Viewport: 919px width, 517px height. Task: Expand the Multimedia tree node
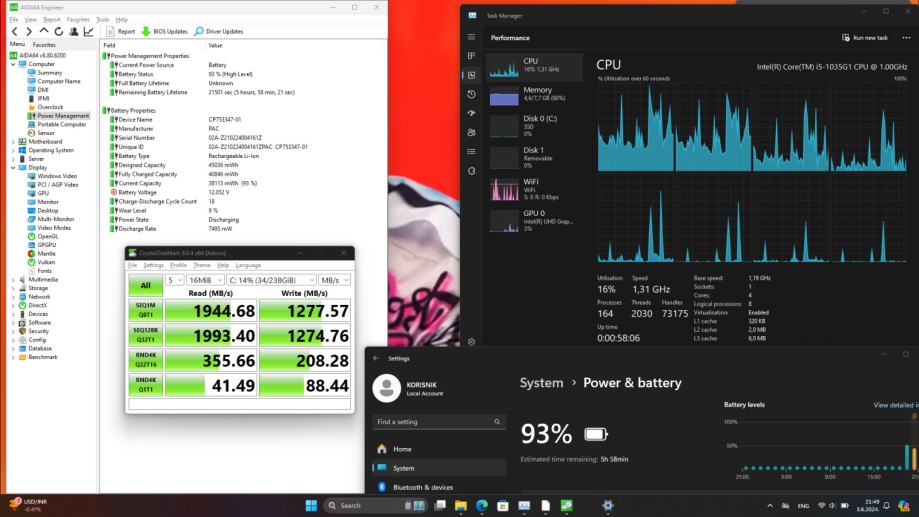[x=13, y=280]
